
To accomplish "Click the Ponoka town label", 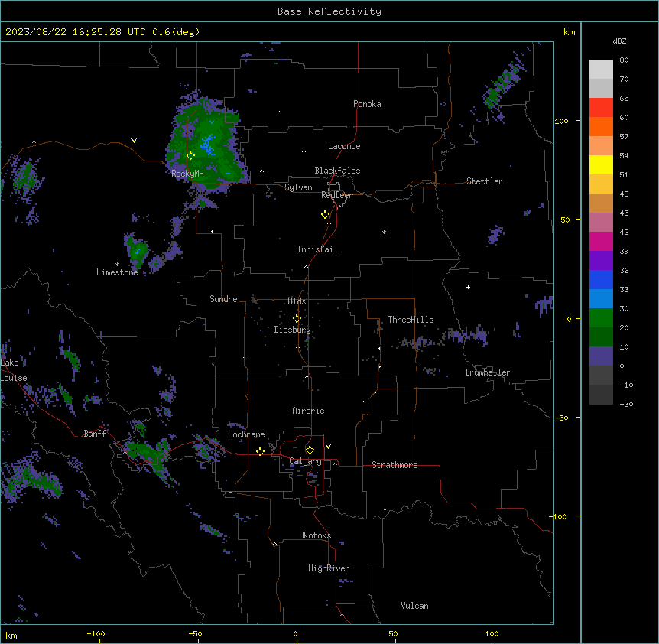I will click(367, 104).
